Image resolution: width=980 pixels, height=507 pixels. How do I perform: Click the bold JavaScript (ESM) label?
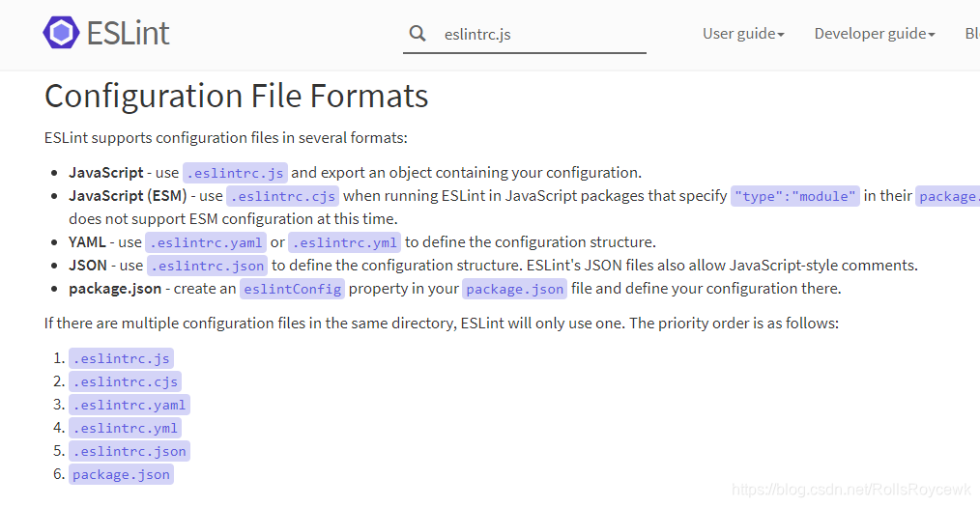128,196
